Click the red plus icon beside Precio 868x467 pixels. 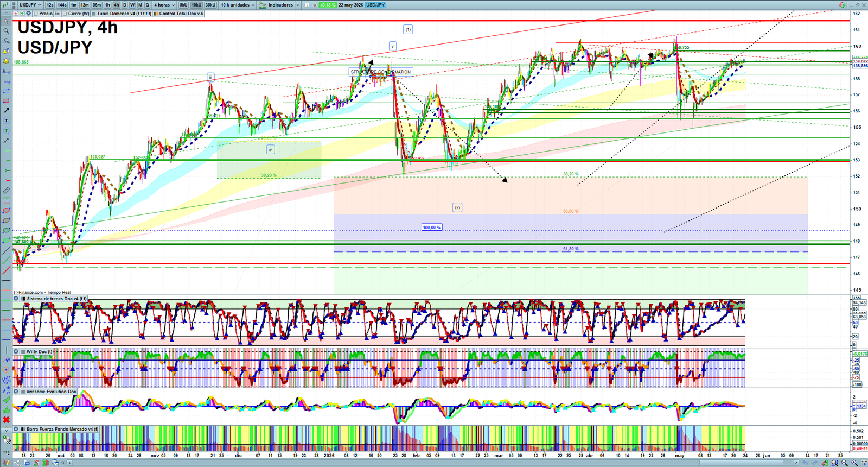[16, 14]
